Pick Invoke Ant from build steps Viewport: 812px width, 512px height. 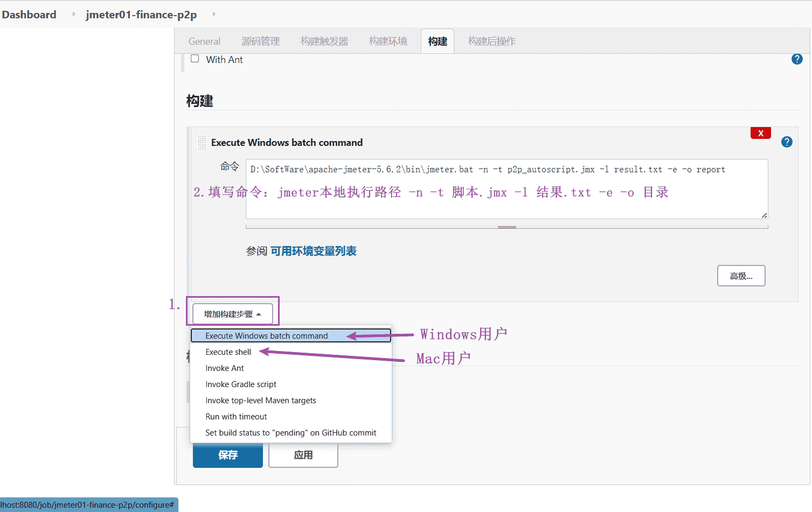coord(225,368)
